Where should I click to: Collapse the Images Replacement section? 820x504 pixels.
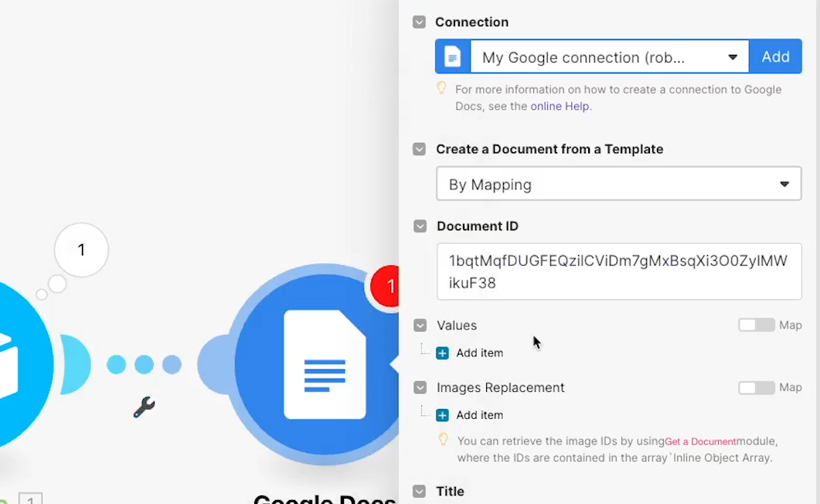[x=420, y=387]
